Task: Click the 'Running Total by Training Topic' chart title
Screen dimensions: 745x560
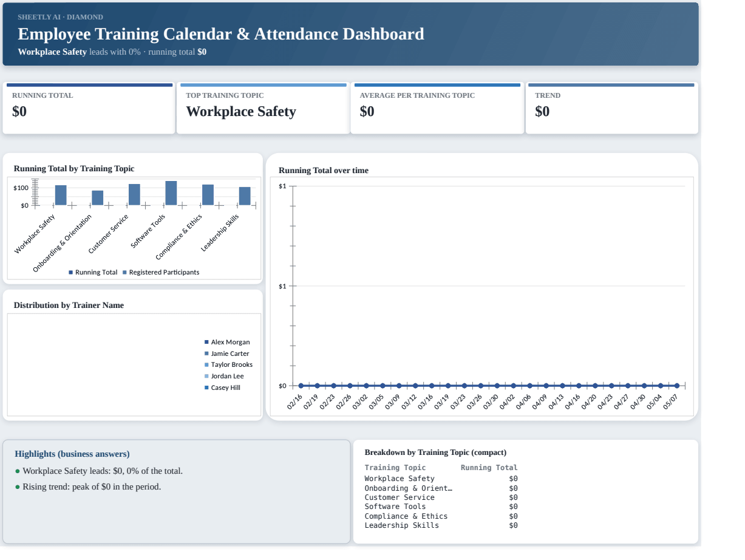Action: (74, 169)
